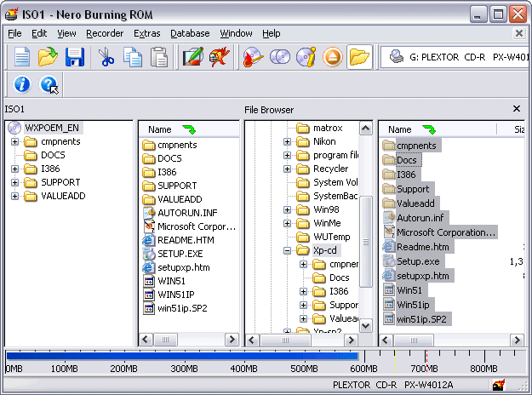This screenshot has width=532, height=395.
Task: Cut the selection with the scissors icon
Action: click(x=106, y=57)
